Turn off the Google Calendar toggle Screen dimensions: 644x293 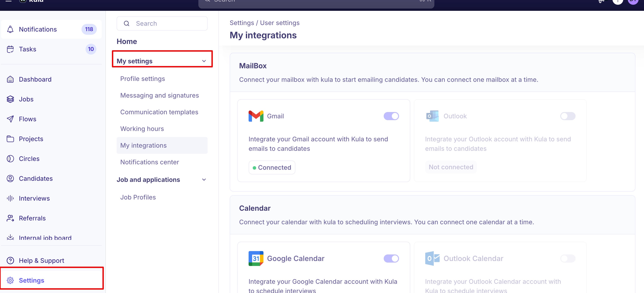tap(391, 259)
